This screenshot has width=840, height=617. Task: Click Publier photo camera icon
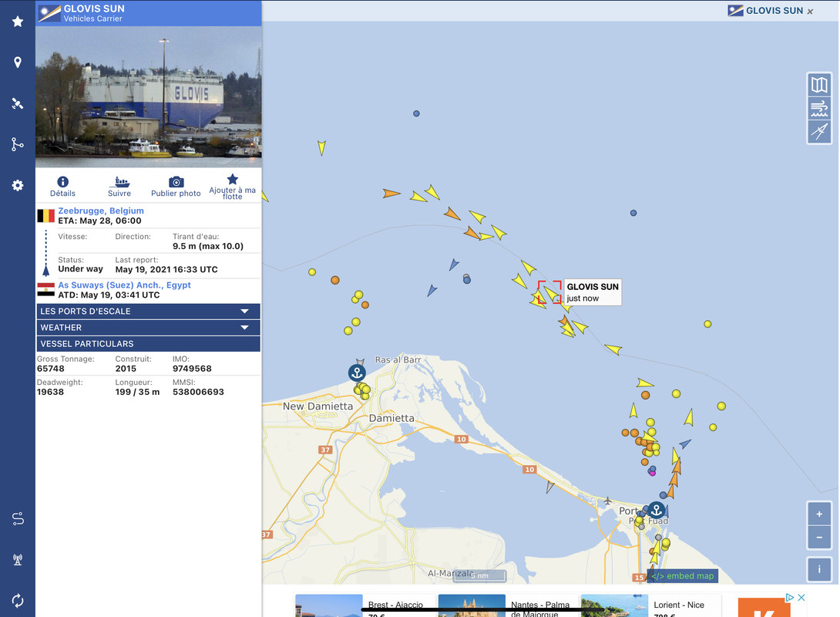pos(176,182)
